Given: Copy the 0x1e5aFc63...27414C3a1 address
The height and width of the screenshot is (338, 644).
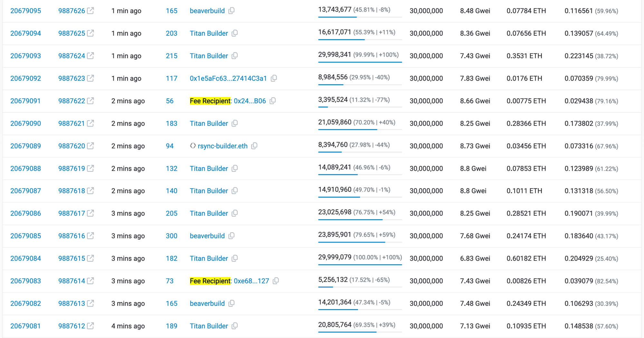Looking at the screenshot, I should tap(274, 78).
